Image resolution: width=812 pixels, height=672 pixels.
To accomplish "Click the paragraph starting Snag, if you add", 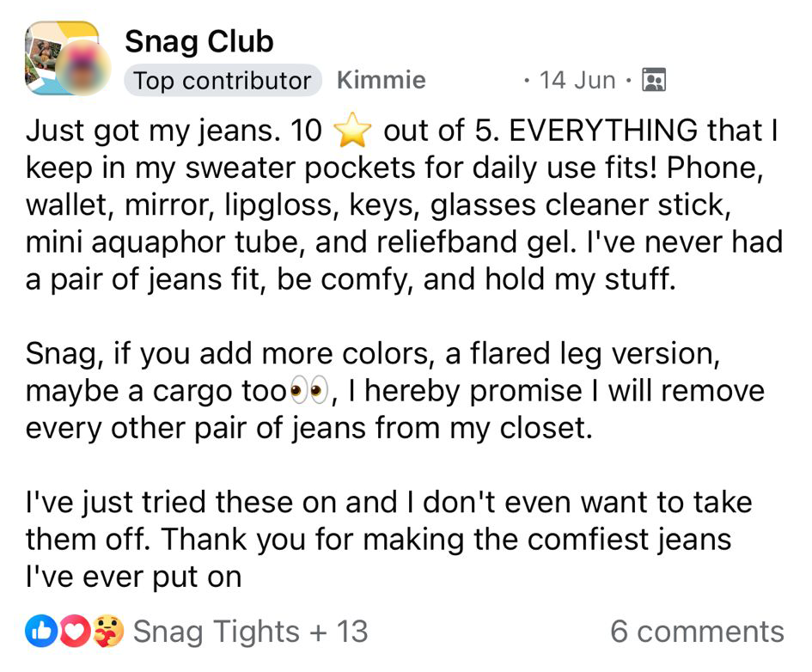I will 395,391.
